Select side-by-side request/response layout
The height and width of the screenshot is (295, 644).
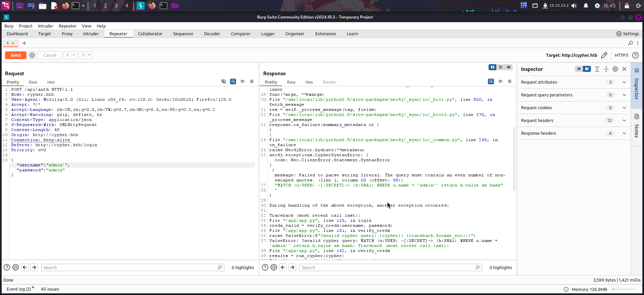pyautogui.click(x=493, y=67)
